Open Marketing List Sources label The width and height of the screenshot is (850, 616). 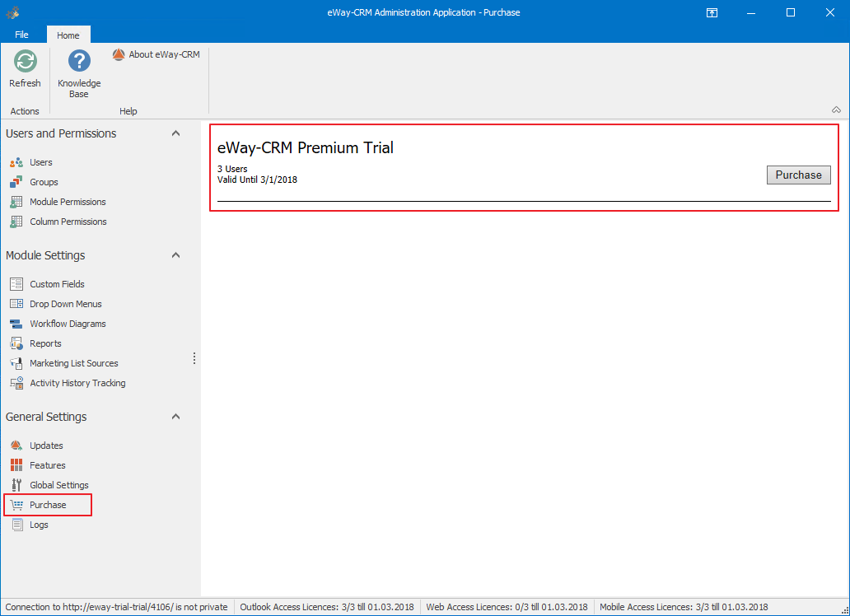(x=74, y=363)
